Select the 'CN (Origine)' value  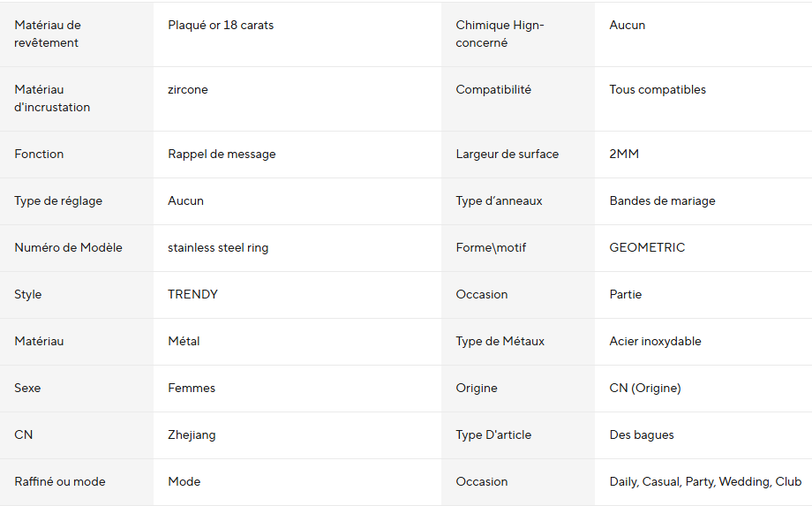(645, 388)
